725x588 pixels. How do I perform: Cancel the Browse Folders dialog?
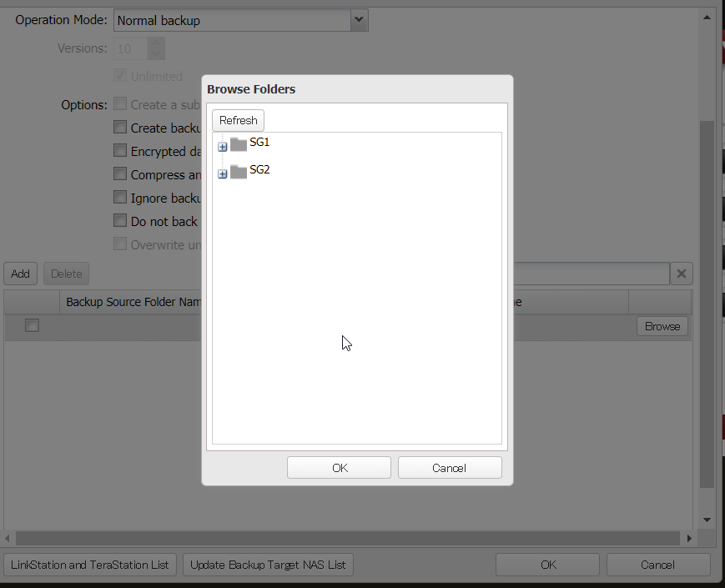450,468
